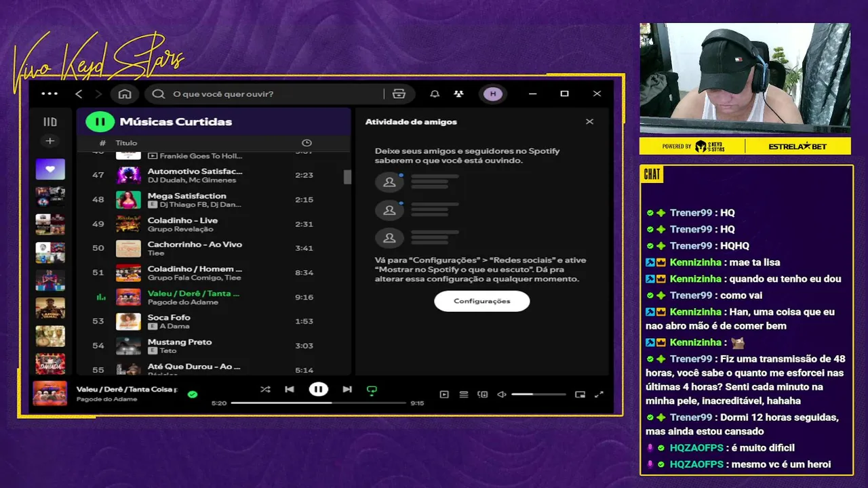Open artist link Grupo Revelação

[180, 229]
